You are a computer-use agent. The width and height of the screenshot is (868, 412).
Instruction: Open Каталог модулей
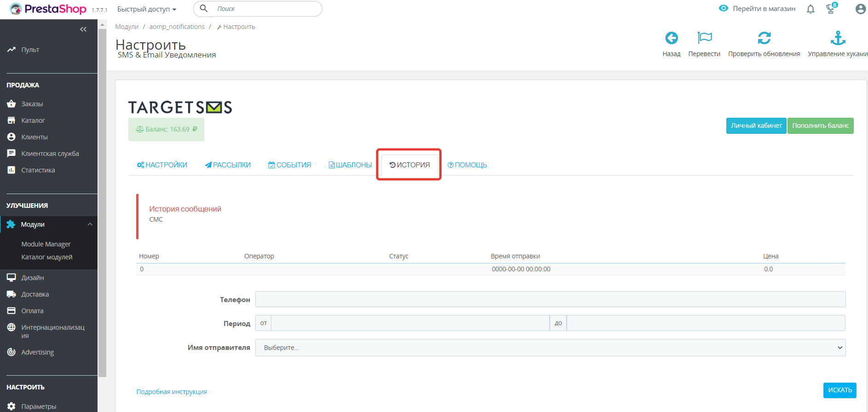point(47,257)
